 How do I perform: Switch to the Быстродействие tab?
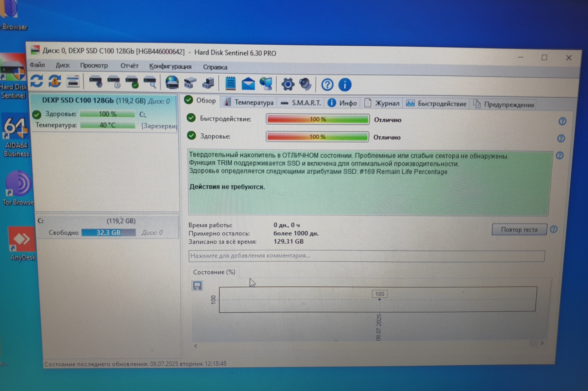(x=436, y=104)
